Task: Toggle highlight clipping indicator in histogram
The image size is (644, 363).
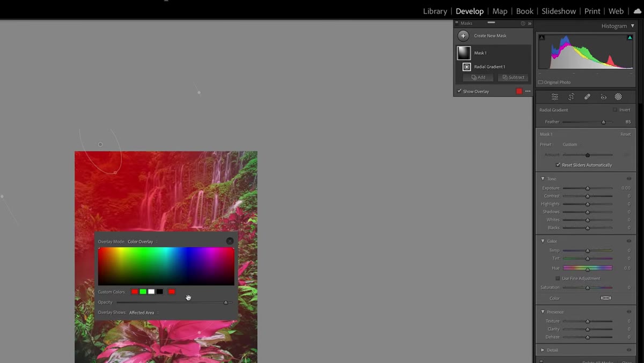Action: pyautogui.click(x=630, y=38)
